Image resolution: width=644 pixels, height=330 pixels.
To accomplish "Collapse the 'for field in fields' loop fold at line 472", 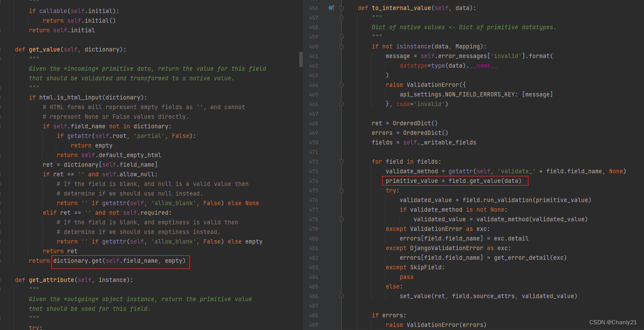I will tap(342, 162).
